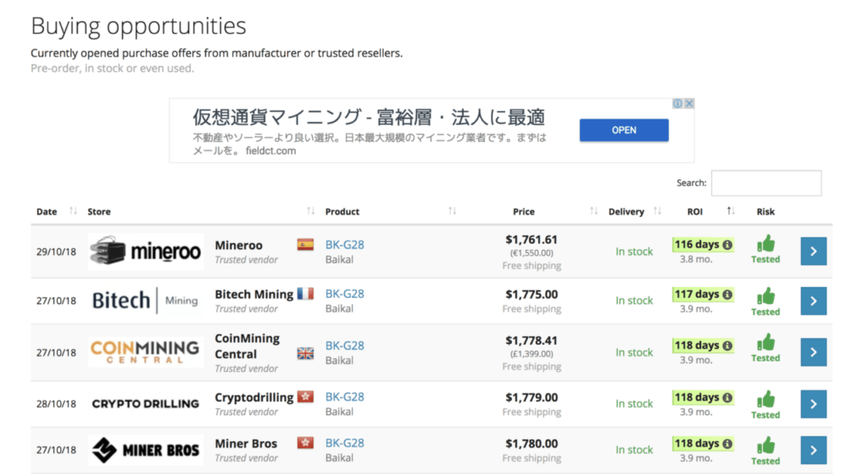Sort table by Delivery column arrows
The height and width of the screenshot is (476, 868).
(657, 211)
